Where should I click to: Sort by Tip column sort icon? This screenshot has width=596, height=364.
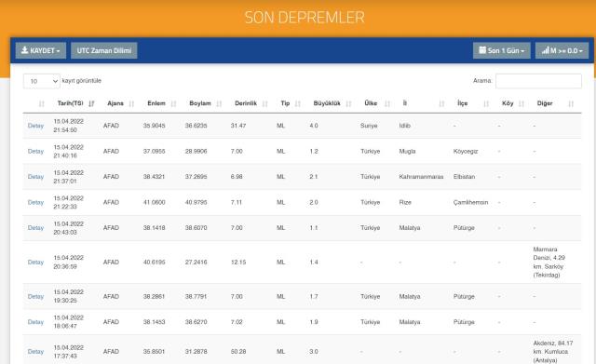point(298,103)
